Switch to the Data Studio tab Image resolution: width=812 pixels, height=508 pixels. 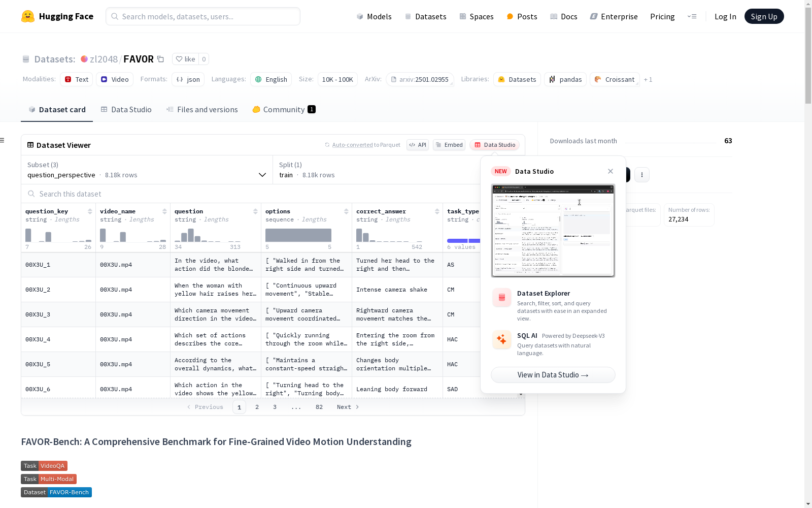pos(126,110)
